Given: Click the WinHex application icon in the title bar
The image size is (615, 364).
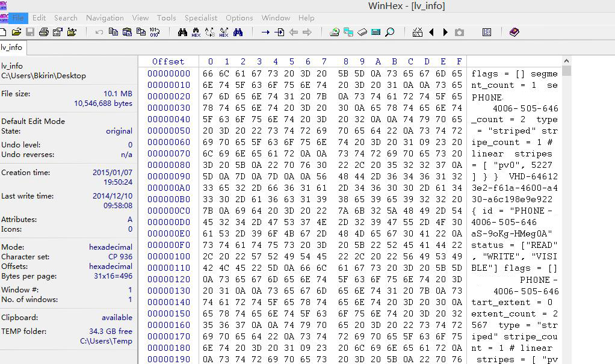Looking at the screenshot, I should (3, 5).
